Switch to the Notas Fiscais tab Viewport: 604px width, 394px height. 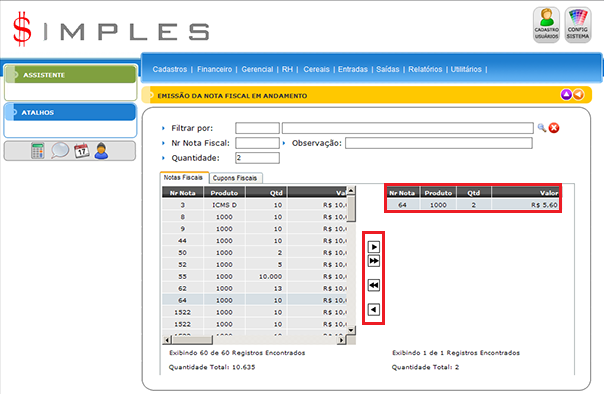(184, 178)
